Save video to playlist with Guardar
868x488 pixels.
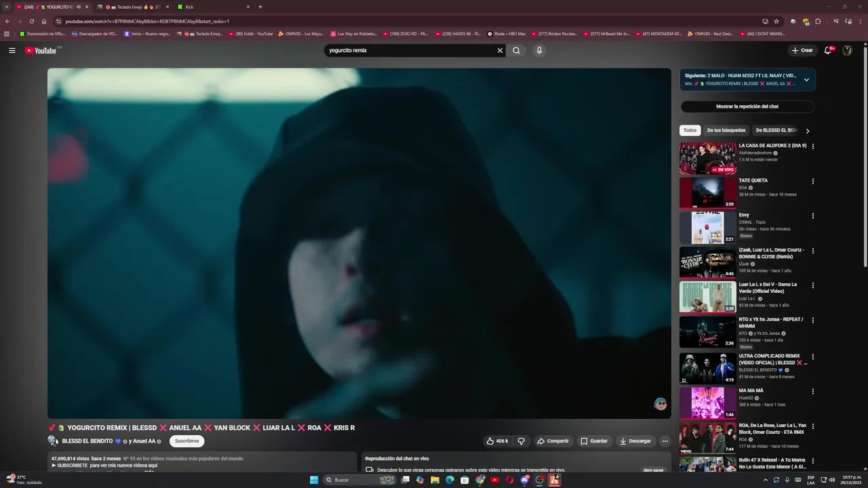click(594, 441)
